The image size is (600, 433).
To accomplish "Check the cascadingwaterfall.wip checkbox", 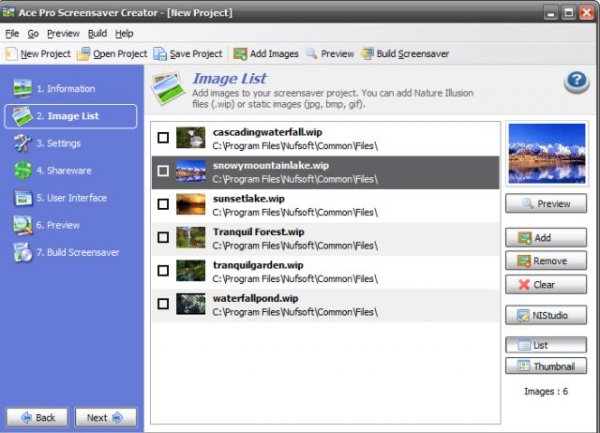I will pyautogui.click(x=163, y=138).
